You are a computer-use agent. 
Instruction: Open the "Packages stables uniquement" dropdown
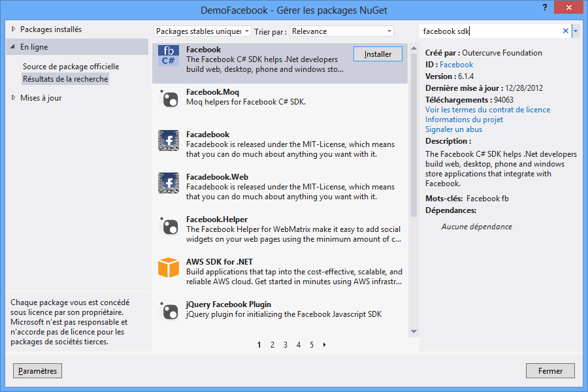(201, 31)
